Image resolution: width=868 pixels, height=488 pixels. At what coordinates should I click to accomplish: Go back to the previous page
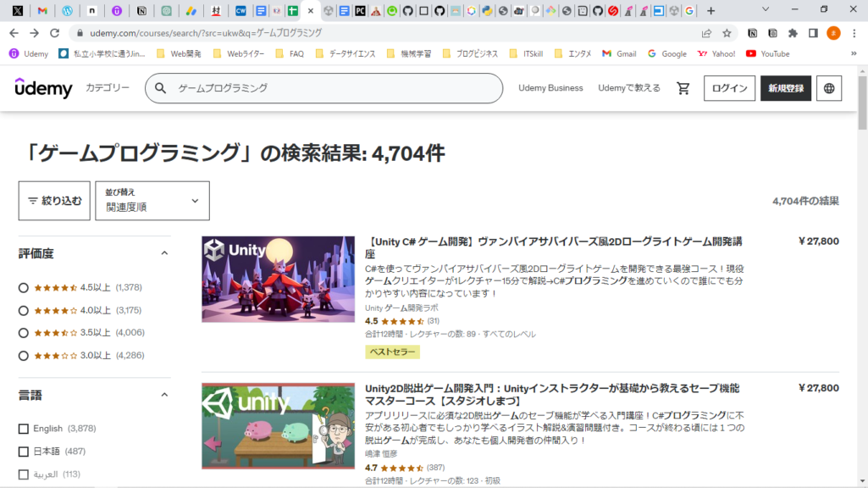(14, 33)
